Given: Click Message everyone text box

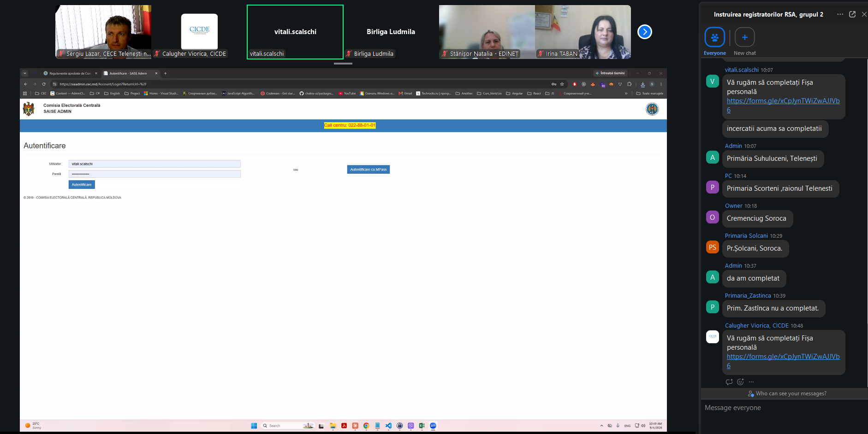Looking at the screenshot, I should [784, 408].
